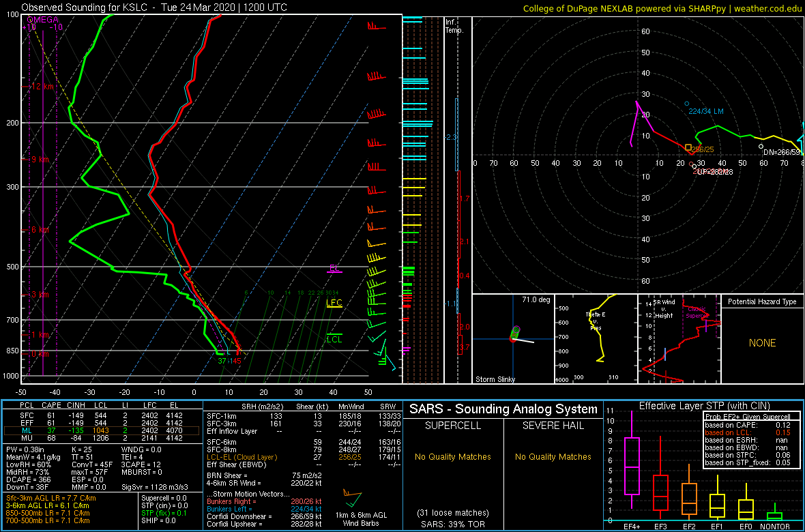Click the SUPERCELL column heading in SARS
Image resolution: width=805 pixels, height=532 pixels.
tap(452, 426)
